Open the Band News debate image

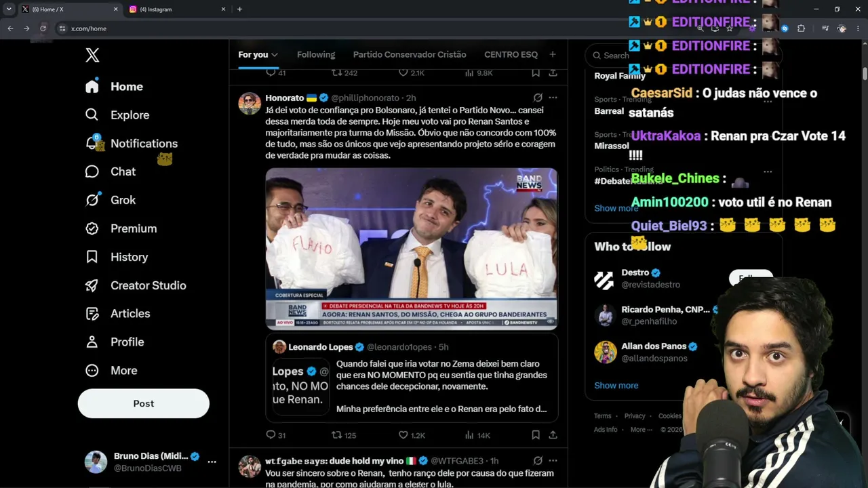tap(412, 249)
